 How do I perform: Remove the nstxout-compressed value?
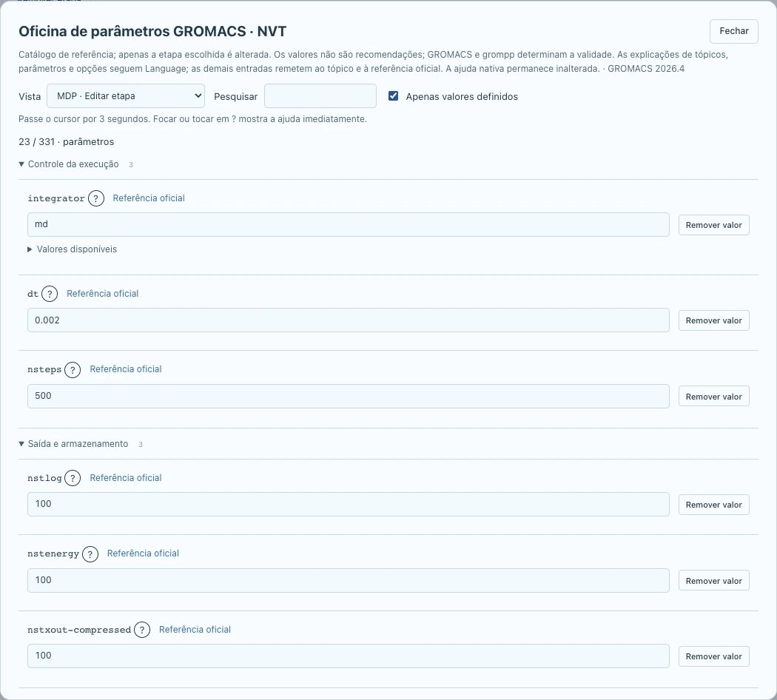click(x=713, y=656)
